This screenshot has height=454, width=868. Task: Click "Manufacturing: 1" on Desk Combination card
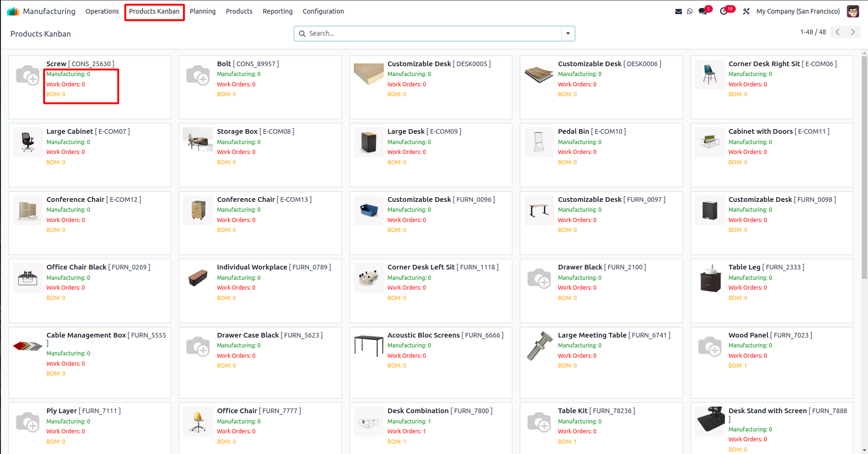(x=409, y=422)
